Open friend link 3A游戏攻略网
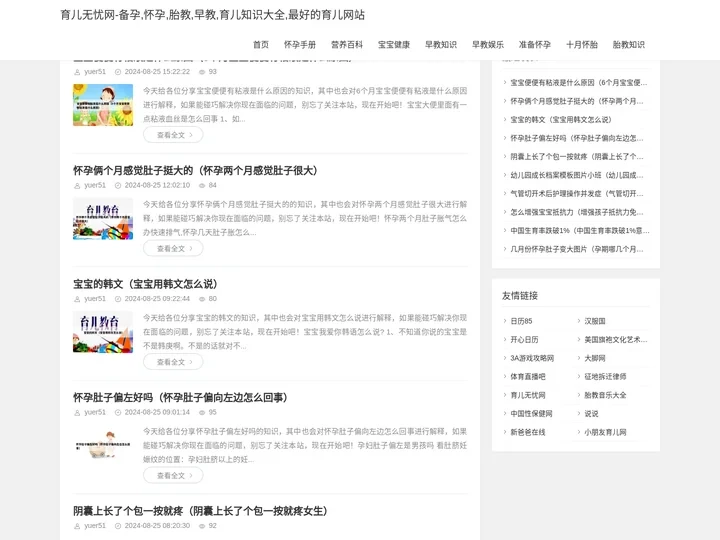 tap(532, 358)
